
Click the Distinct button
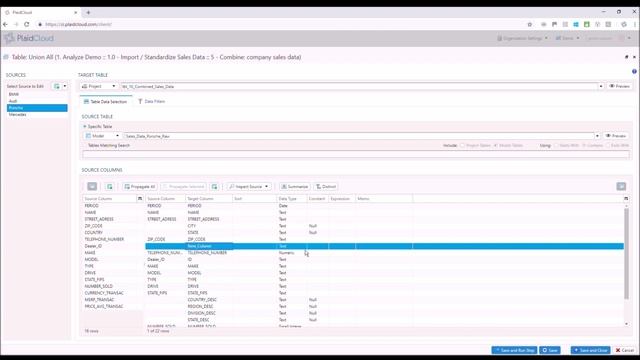pos(326,187)
